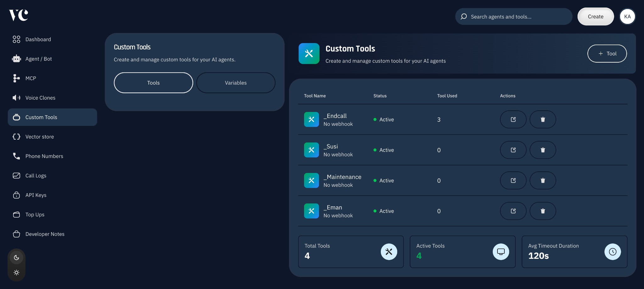This screenshot has width=644, height=289.
Task: Switch to dark mode with moon icon
Action: click(x=16, y=258)
